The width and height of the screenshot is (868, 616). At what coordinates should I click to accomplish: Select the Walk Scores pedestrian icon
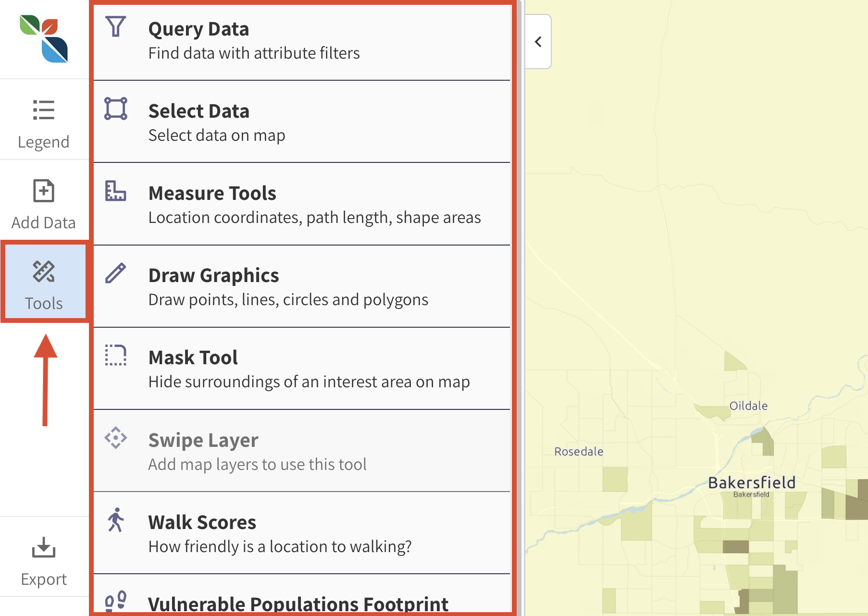116,520
